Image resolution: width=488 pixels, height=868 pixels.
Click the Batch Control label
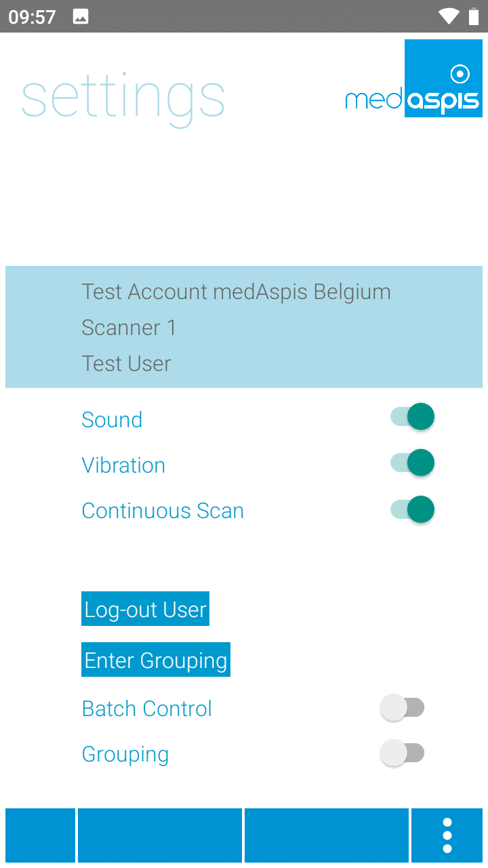pos(146,708)
